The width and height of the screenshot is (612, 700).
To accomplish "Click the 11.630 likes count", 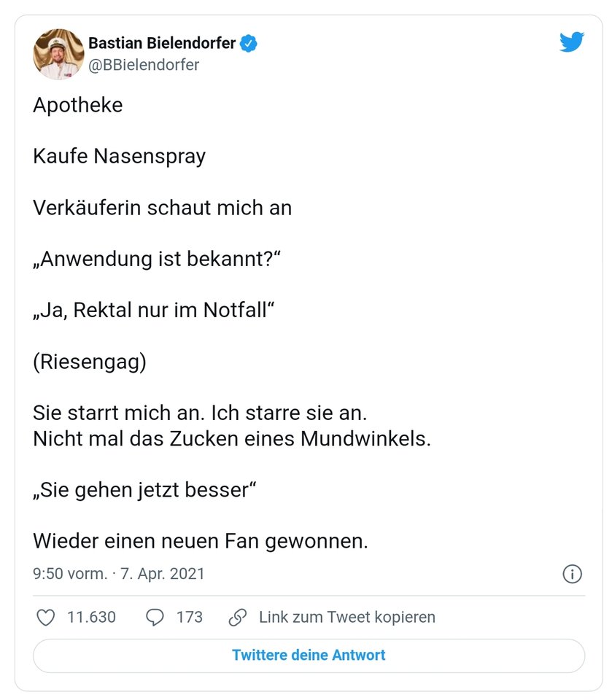I will (x=92, y=618).
